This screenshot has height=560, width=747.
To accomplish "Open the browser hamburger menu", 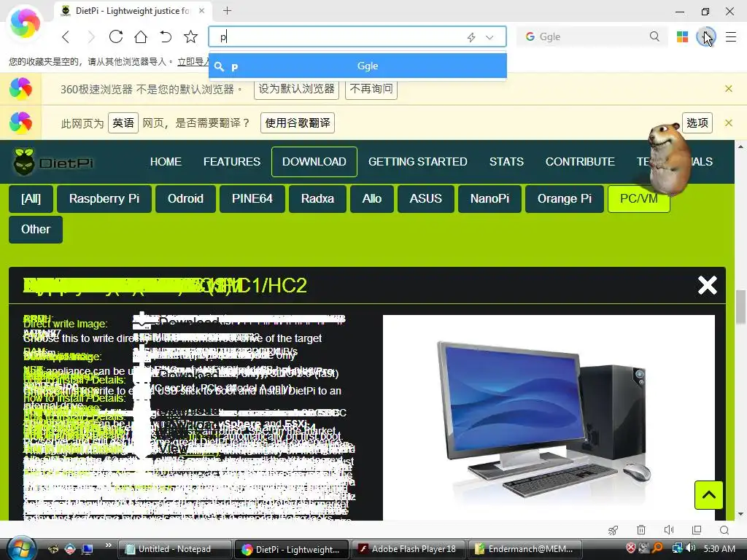I will click(731, 36).
